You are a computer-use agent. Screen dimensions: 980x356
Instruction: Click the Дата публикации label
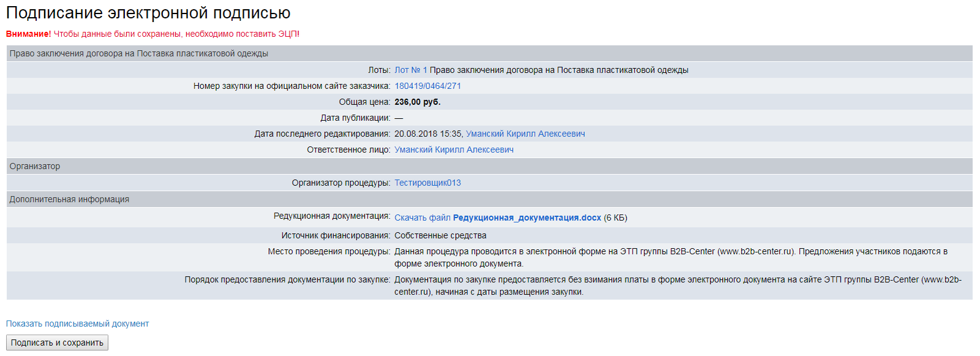click(355, 118)
